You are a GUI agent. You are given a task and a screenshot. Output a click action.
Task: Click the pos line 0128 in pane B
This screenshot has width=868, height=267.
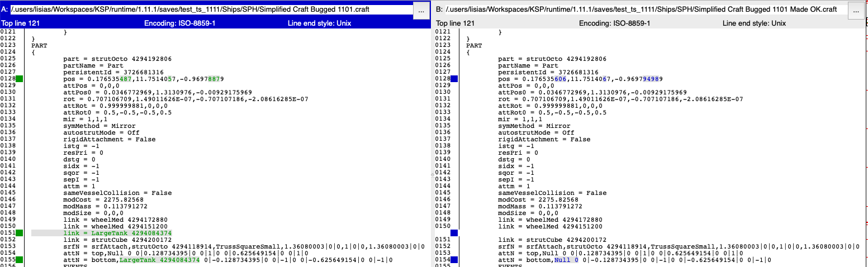click(x=580, y=79)
